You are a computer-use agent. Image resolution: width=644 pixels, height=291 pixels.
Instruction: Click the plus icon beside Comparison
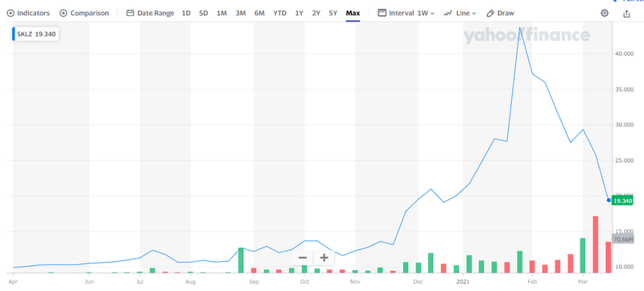pyautogui.click(x=64, y=13)
